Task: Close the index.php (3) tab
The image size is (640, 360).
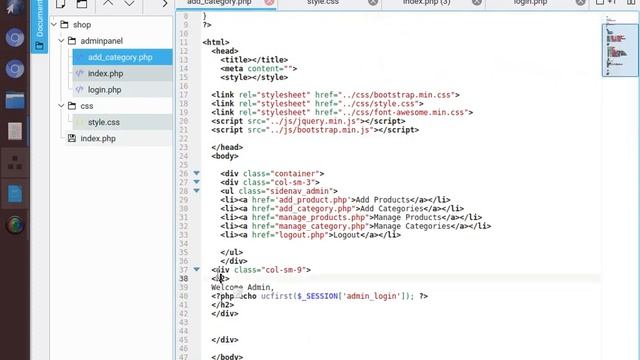Action: click(x=477, y=2)
